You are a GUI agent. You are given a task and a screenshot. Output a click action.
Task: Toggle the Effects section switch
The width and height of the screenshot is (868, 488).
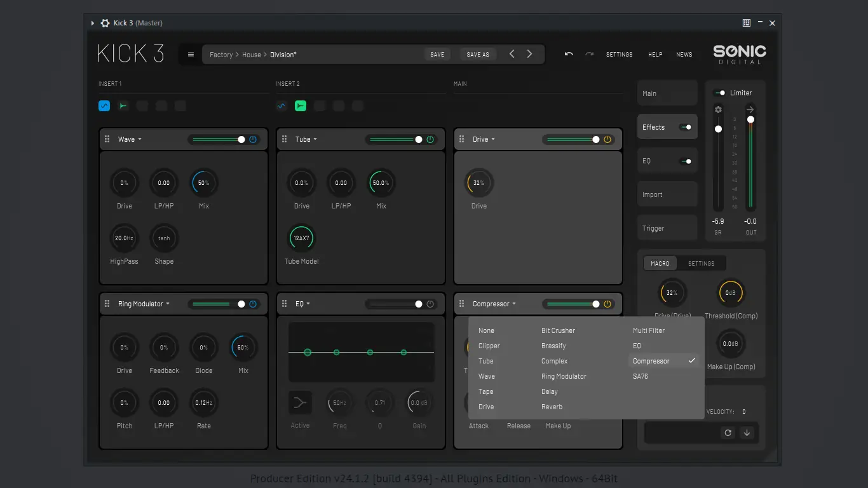pos(686,127)
